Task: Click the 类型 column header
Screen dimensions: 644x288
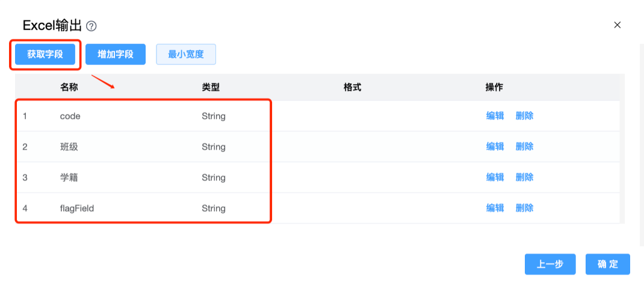Action: coord(211,87)
